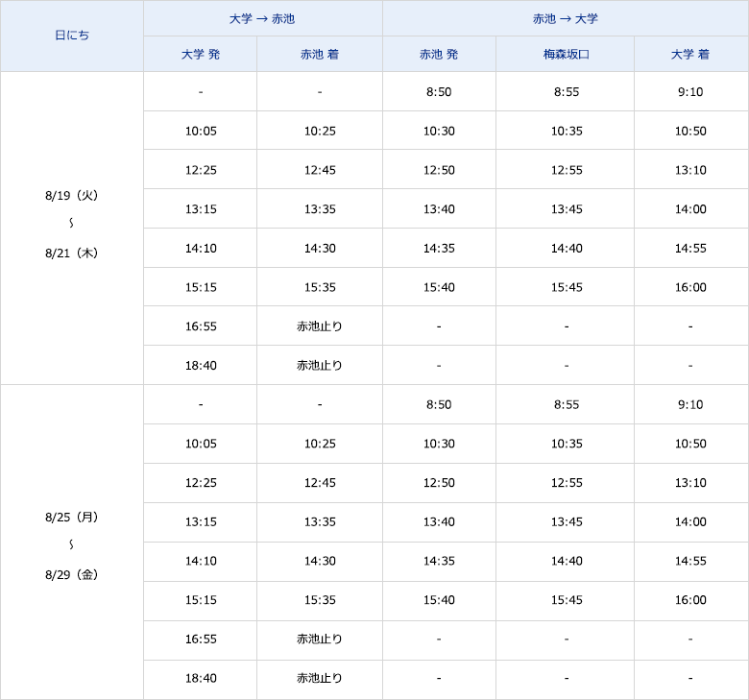Click 15:35 in the 8/25–8/29 timetable
The image size is (749, 700).
[320, 600]
